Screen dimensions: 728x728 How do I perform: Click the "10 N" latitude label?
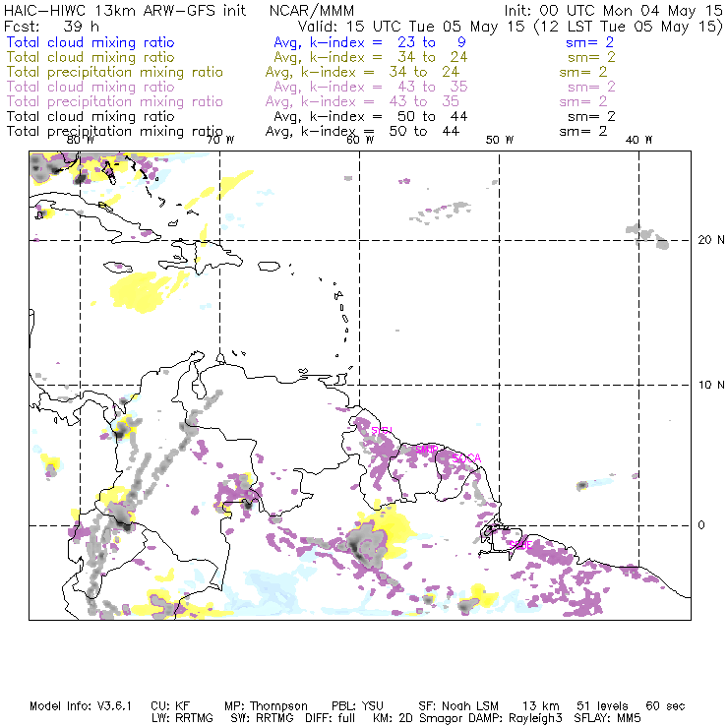711,385
